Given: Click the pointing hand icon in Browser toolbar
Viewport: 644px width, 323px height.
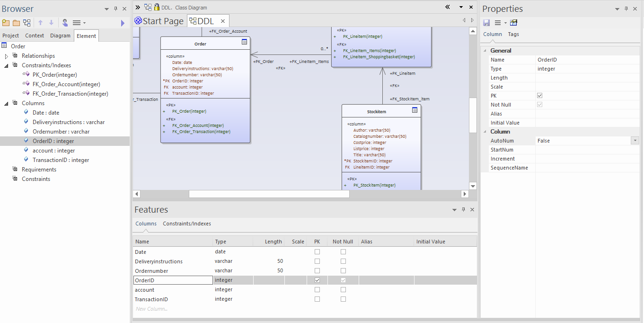Looking at the screenshot, I should click(x=65, y=23).
